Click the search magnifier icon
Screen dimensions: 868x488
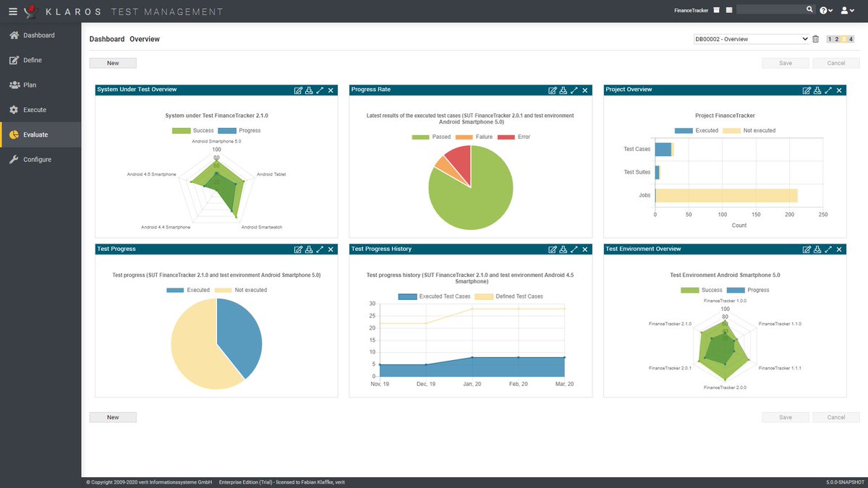click(x=809, y=9)
